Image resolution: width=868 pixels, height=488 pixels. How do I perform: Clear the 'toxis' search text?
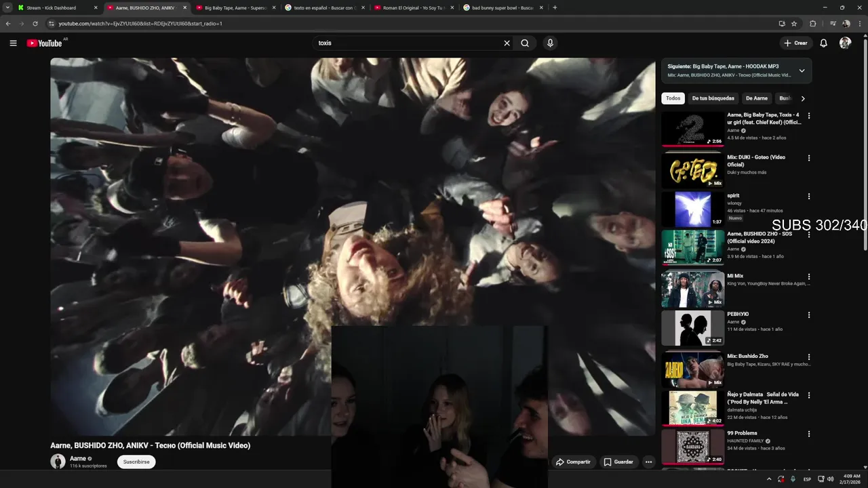coord(507,43)
